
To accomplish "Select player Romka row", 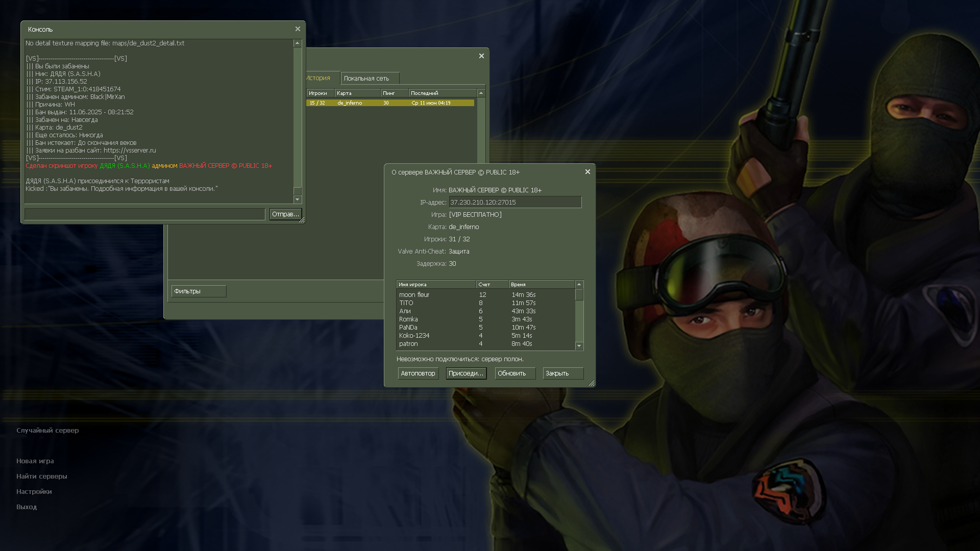I will pos(485,319).
